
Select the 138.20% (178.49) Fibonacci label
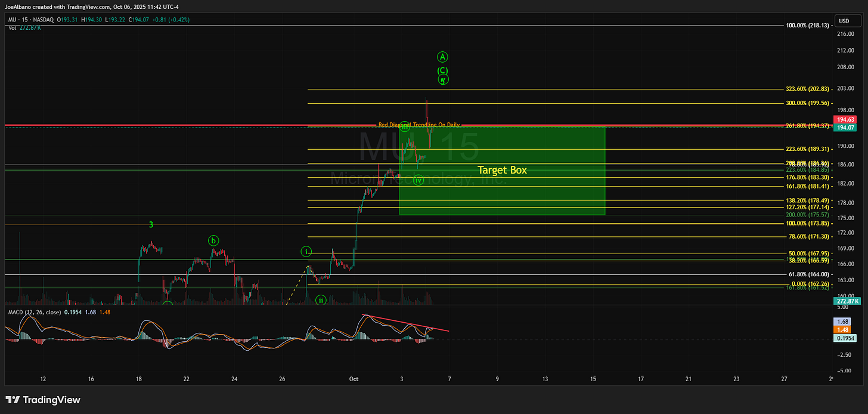808,200
